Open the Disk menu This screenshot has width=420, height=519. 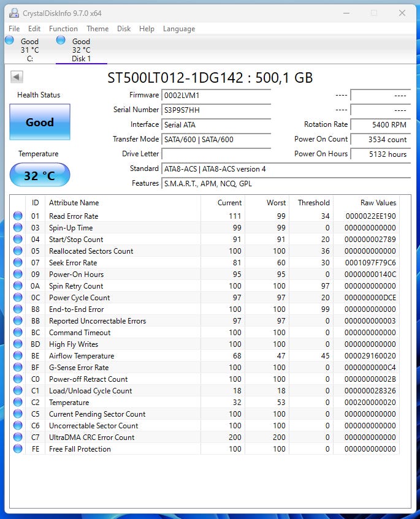[124, 29]
